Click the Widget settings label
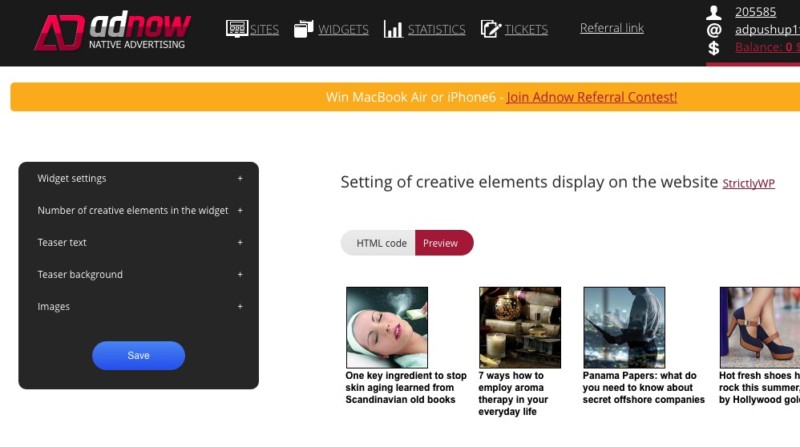Viewport: 800px width, 447px height. tap(72, 179)
